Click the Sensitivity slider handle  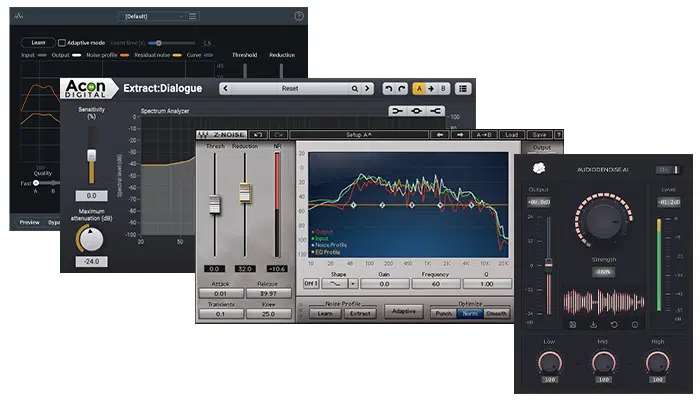click(x=92, y=155)
